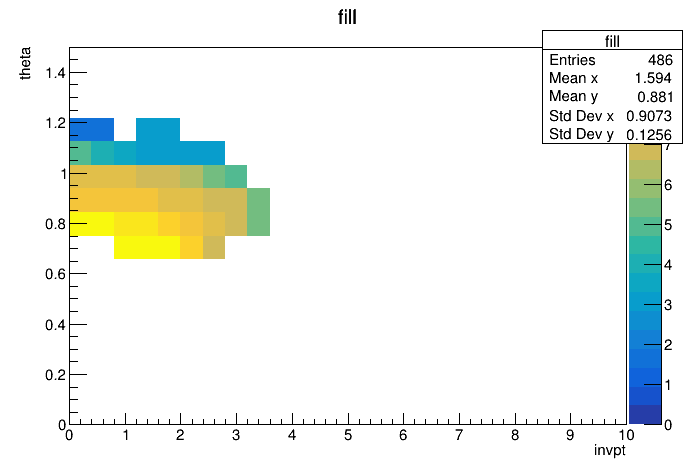The width and height of the screenshot is (696, 472).
Task: Select the entries value "486"
Action: 660,60
